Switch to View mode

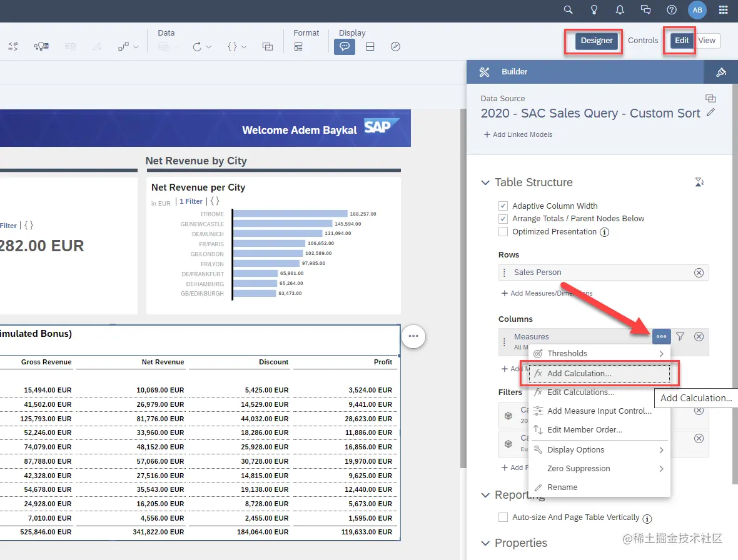707,41
